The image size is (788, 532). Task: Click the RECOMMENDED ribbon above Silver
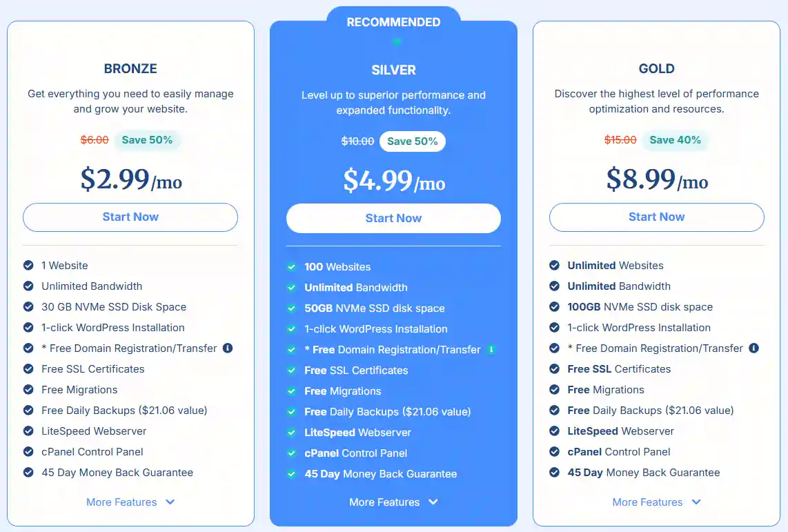(x=393, y=21)
